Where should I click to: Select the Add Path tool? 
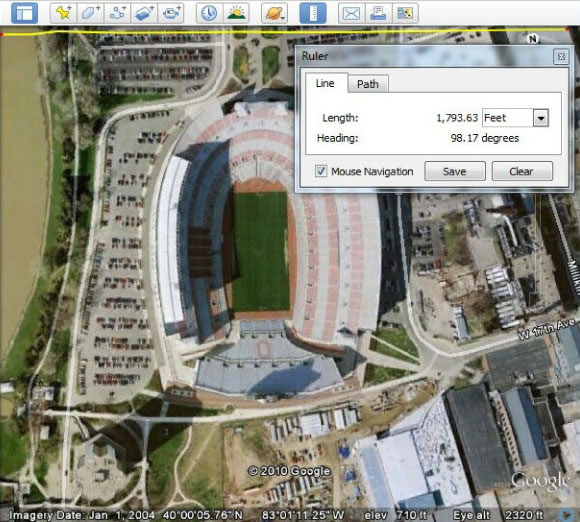pyautogui.click(x=118, y=13)
